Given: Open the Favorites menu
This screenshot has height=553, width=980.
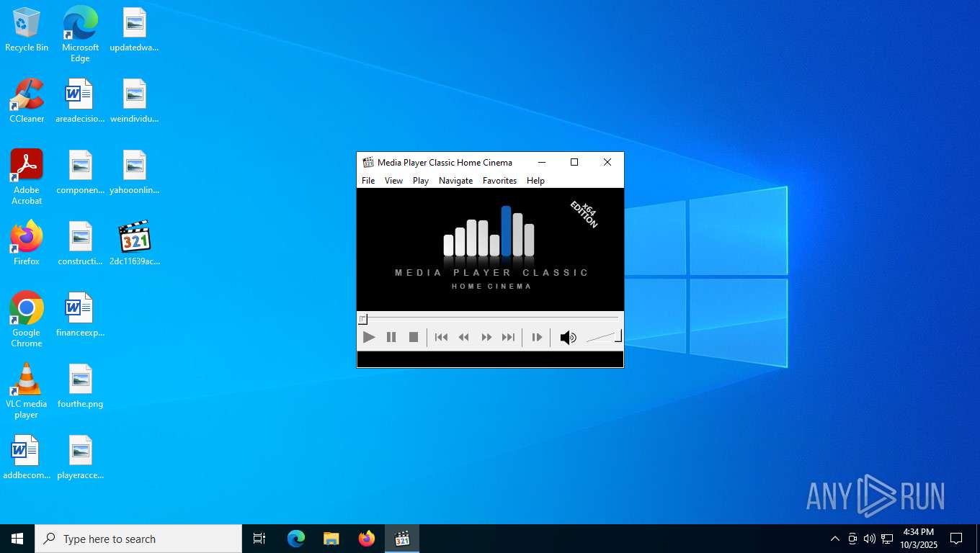Looking at the screenshot, I should pyautogui.click(x=499, y=181).
